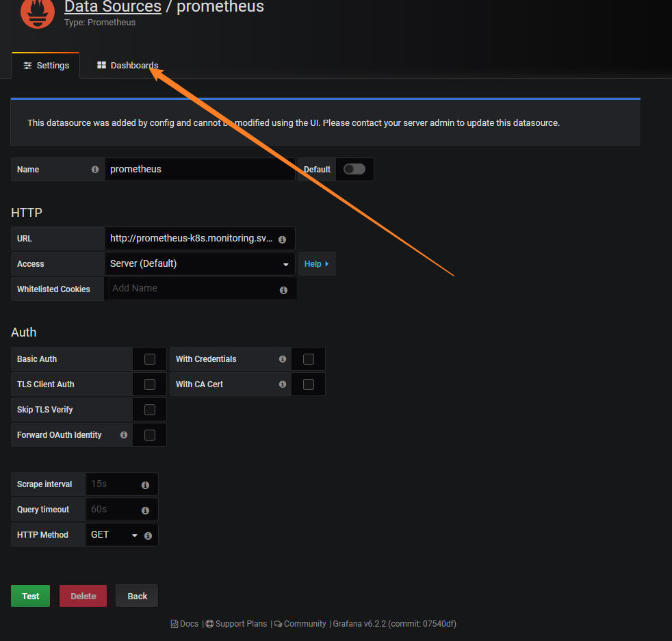Click the Prometheus flame logo icon
The height and width of the screenshot is (641, 672).
(x=38, y=12)
